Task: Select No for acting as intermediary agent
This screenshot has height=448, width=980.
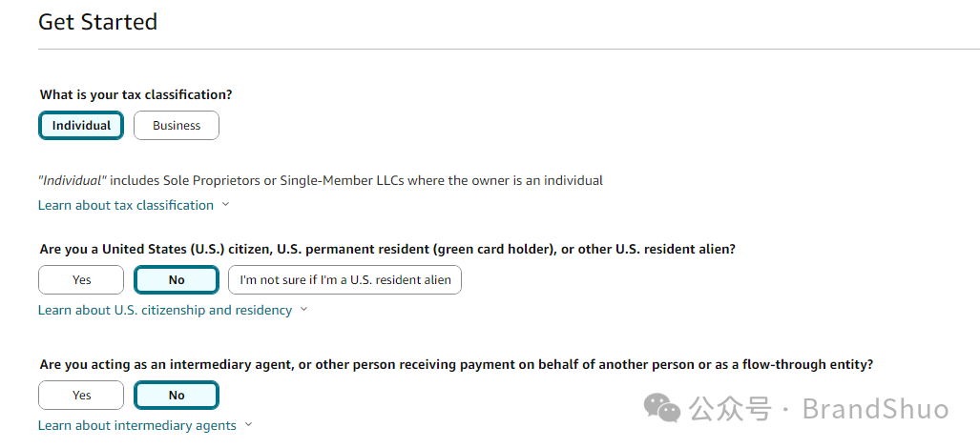Action: click(177, 395)
